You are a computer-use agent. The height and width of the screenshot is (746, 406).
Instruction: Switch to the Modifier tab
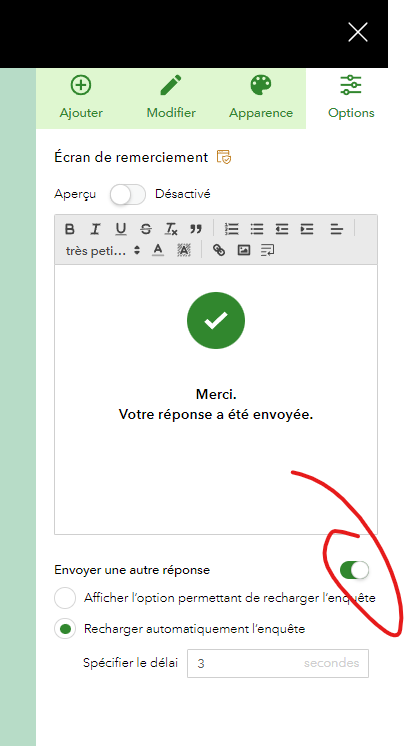pyautogui.click(x=171, y=98)
